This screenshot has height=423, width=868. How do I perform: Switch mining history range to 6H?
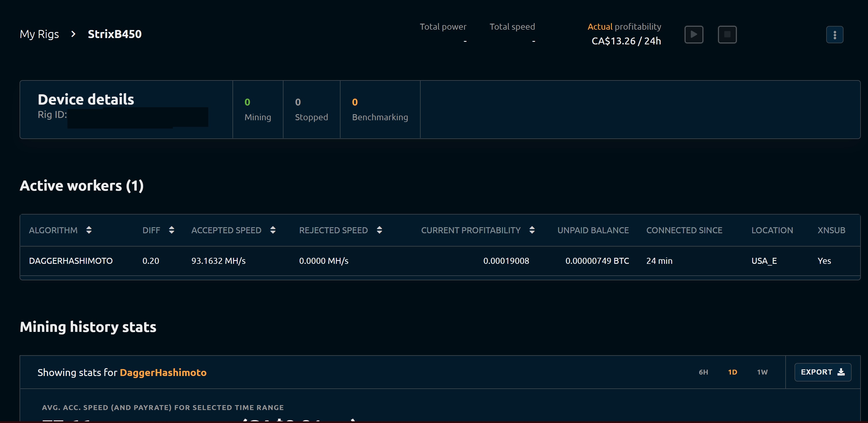tap(704, 372)
